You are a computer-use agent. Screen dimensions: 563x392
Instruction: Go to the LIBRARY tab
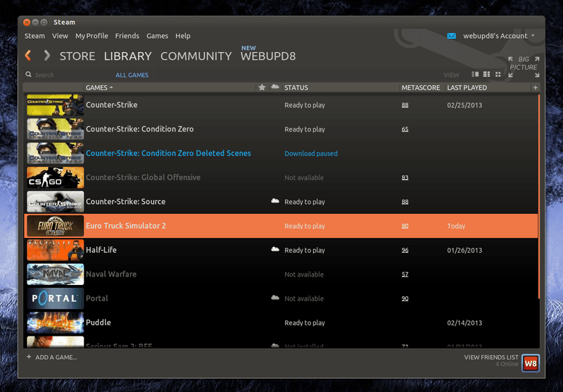pyautogui.click(x=128, y=56)
